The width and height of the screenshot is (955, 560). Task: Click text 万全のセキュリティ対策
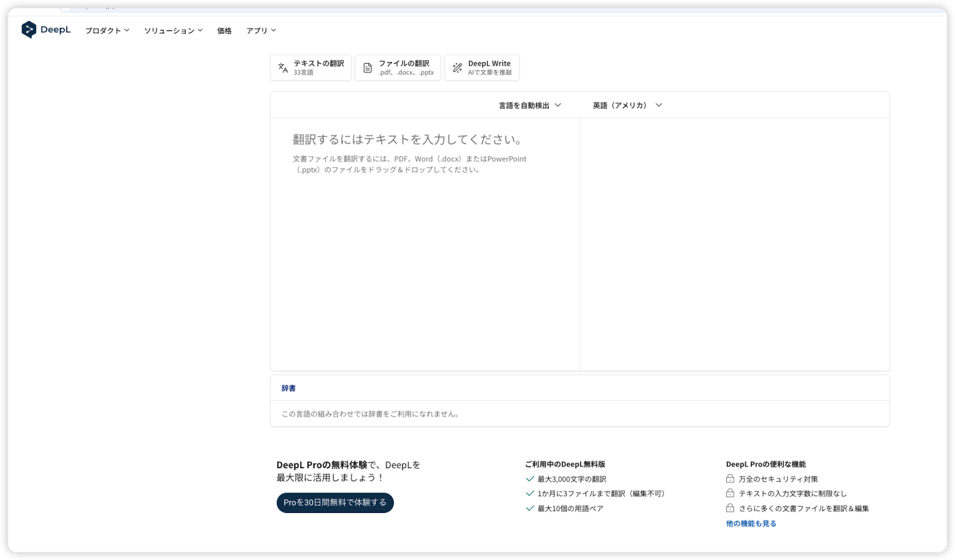pos(778,479)
